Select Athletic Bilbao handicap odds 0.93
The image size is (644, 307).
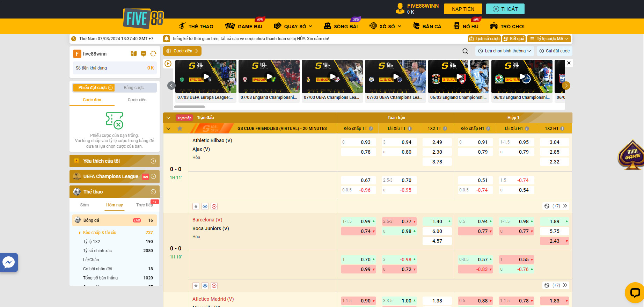[358, 142]
